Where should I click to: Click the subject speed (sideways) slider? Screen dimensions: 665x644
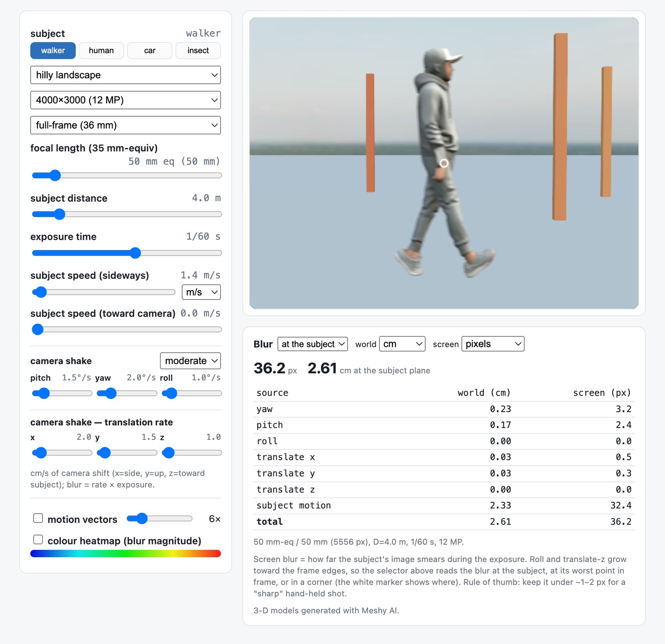tap(104, 292)
